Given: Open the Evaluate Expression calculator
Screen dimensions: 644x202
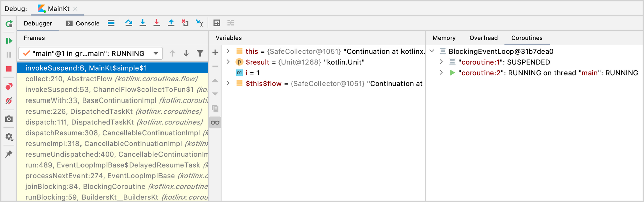Looking at the screenshot, I should pyautogui.click(x=217, y=23).
